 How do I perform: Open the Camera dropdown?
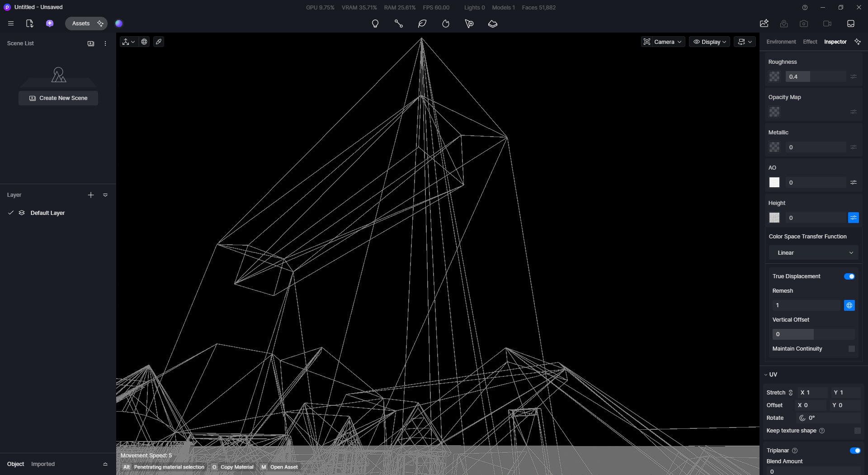[663, 42]
